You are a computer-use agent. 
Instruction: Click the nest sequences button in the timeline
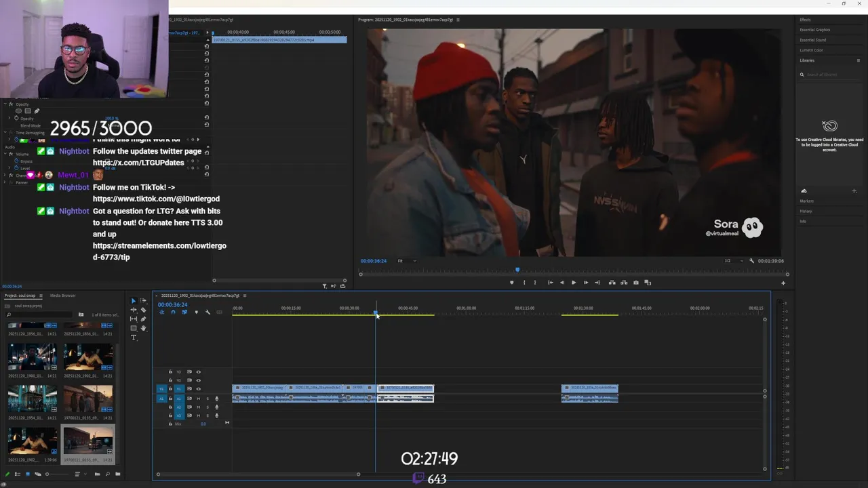pyautogui.click(x=161, y=312)
